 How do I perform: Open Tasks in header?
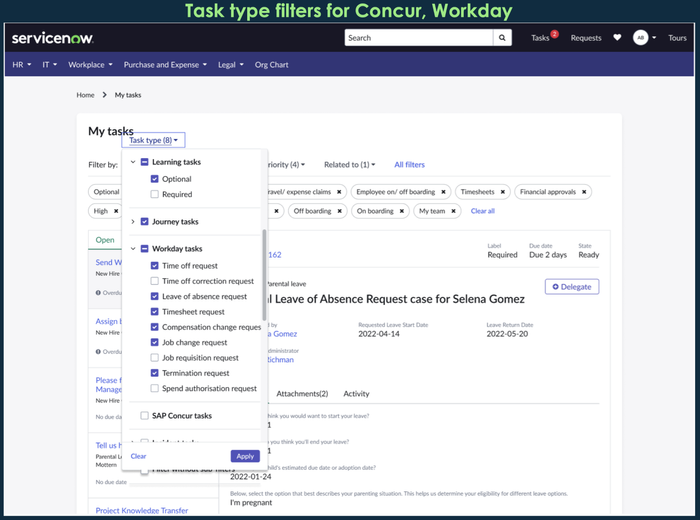pos(540,38)
